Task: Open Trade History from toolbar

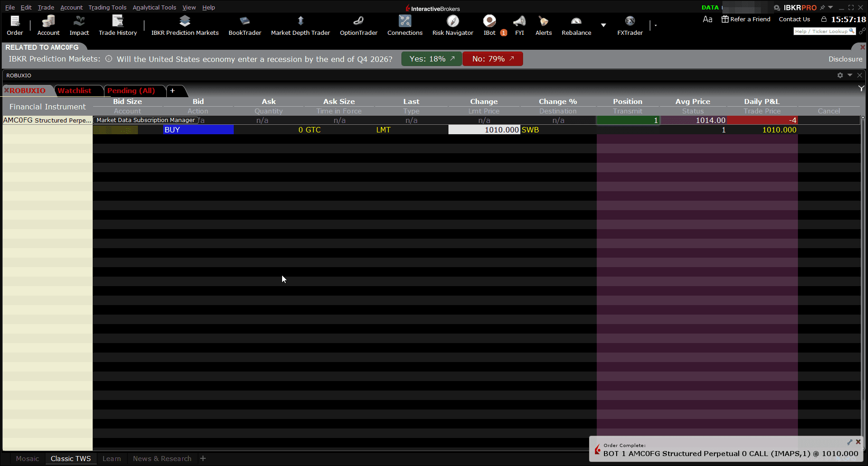Action: (x=118, y=25)
